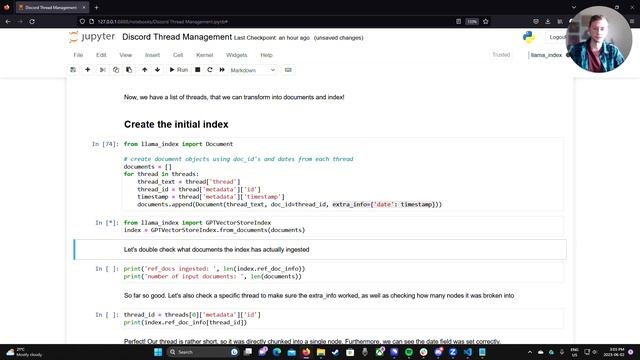Click the So far so good text
The width and height of the screenshot is (640, 360).
coord(319,296)
